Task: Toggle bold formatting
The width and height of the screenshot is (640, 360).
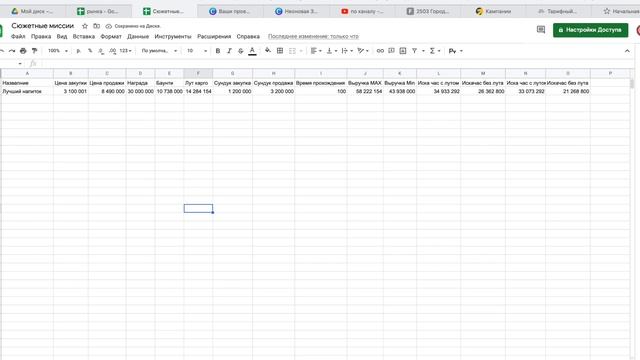Action: pyautogui.click(x=218, y=51)
